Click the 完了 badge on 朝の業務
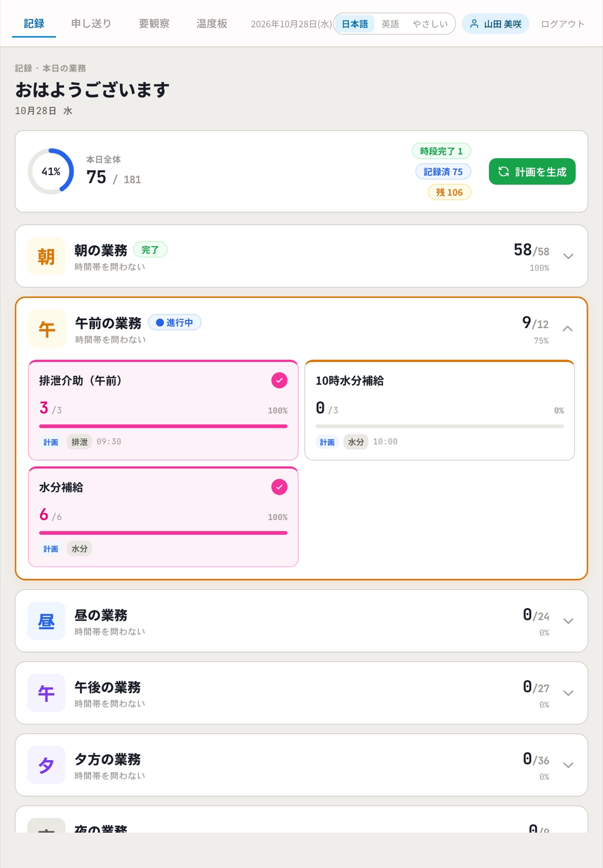The image size is (603, 868). coord(150,250)
